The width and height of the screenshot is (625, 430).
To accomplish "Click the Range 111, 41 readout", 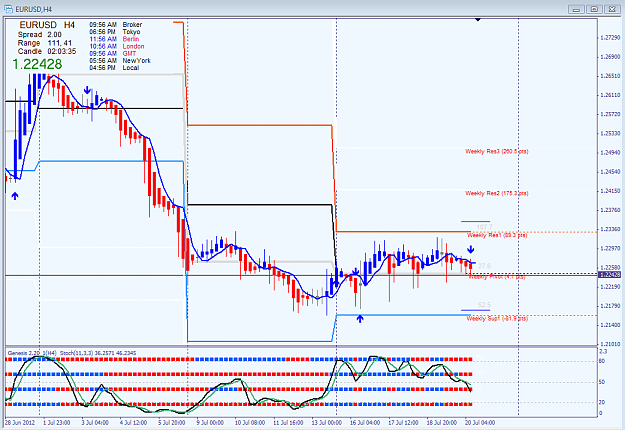I will (45, 43).
